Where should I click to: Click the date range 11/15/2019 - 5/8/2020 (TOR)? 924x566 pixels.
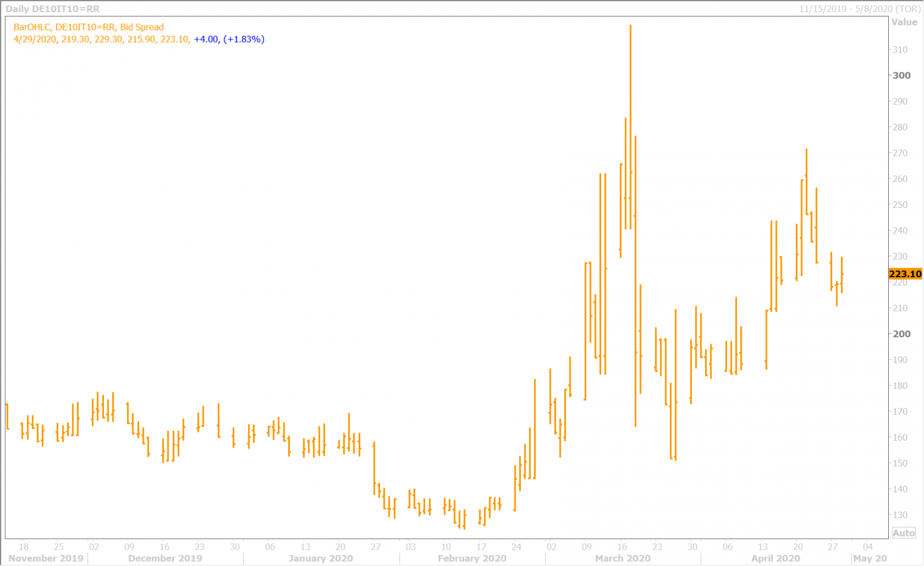coord(860,9)
